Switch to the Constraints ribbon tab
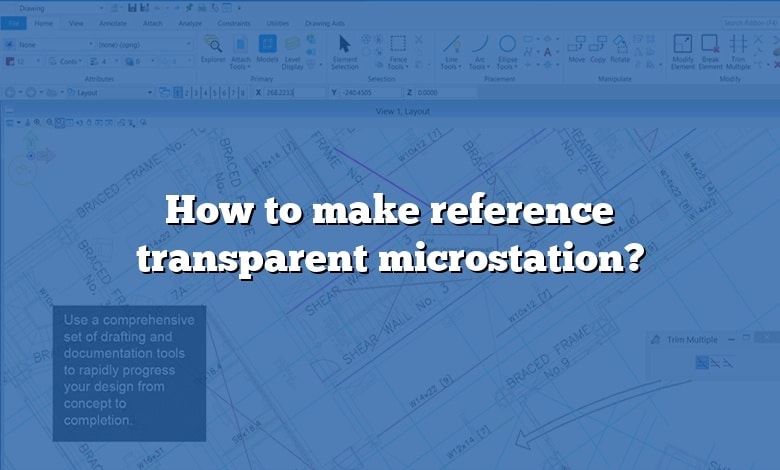 (x=234, y=23)
